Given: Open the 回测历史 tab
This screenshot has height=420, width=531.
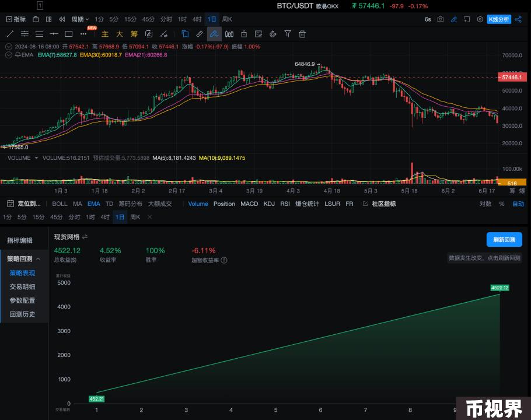Looking at the screenshot, I should [x=22, y=314].
